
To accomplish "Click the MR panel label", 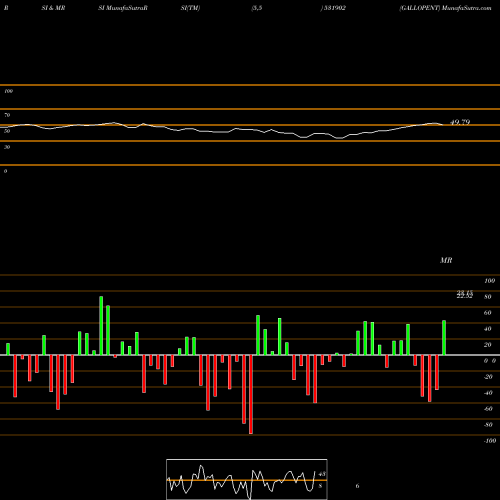I will [446, 260].
